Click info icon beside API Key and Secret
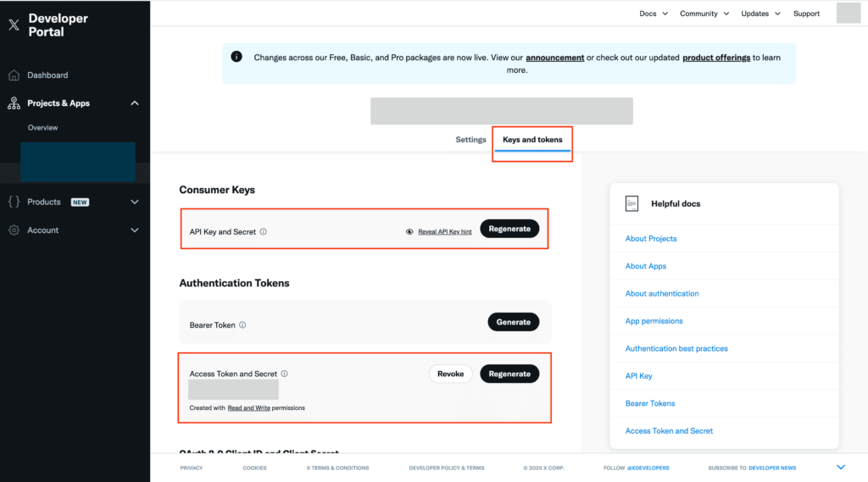868x482 pixels. pos(264,231)
